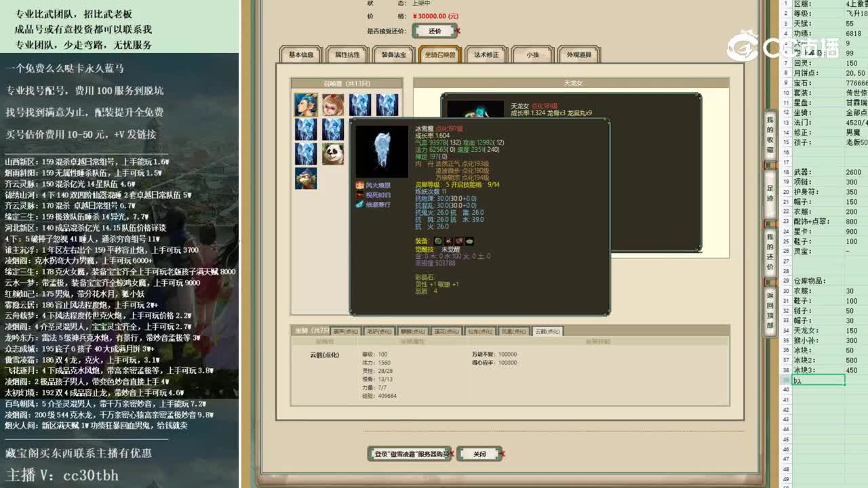Click the 视死如归 skill icon

click(x=360, y=195)
